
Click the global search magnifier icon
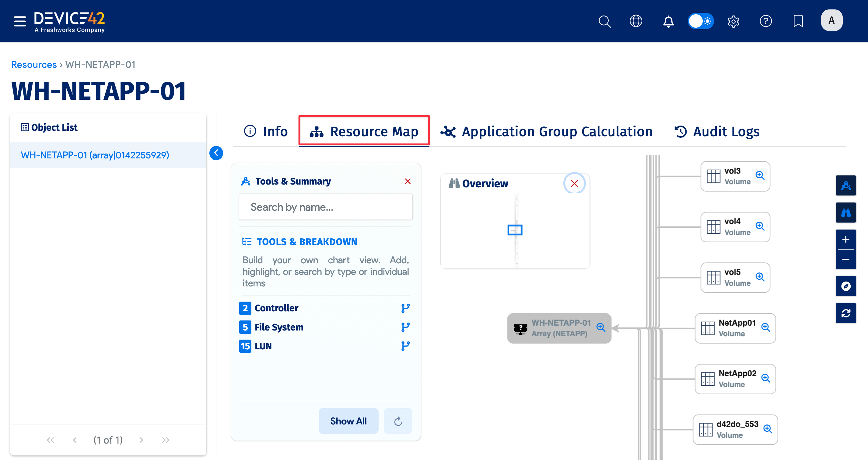pos(604,21)
